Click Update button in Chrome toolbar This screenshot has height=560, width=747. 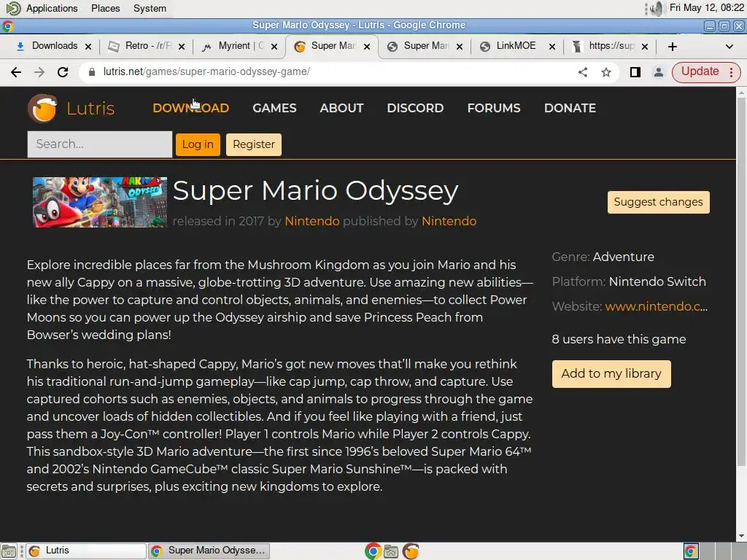700,71
